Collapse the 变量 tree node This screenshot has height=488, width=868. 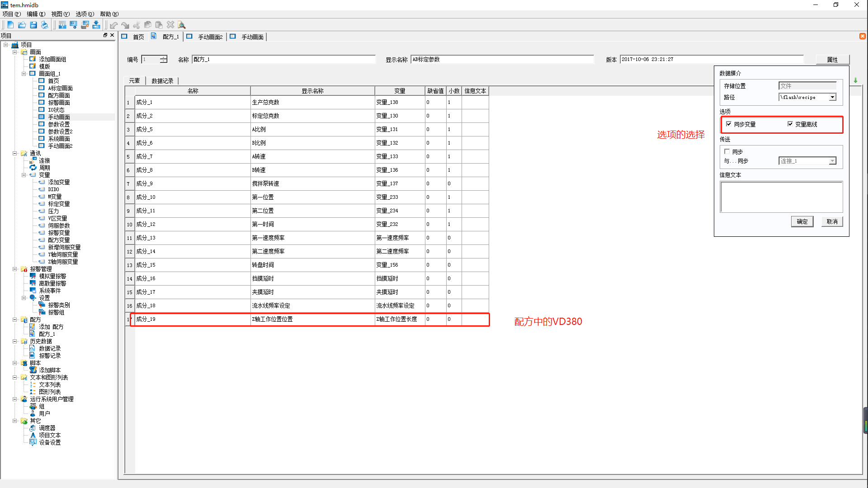coord(24,175)
